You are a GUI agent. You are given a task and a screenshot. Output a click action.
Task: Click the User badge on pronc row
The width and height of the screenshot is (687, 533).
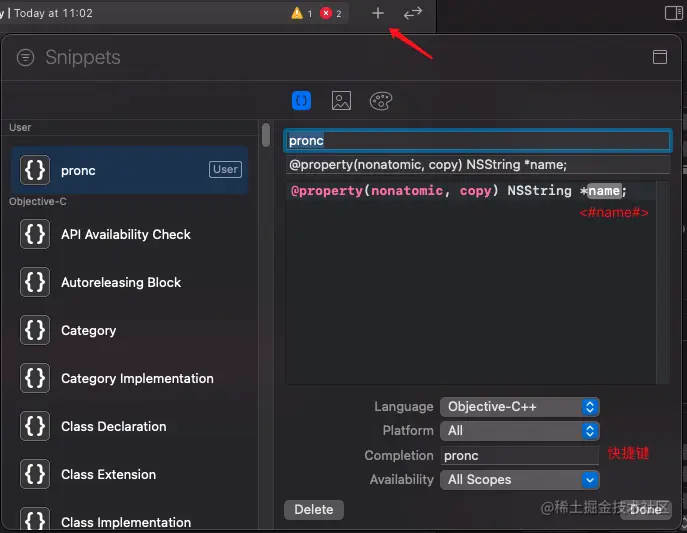point(225,169)
